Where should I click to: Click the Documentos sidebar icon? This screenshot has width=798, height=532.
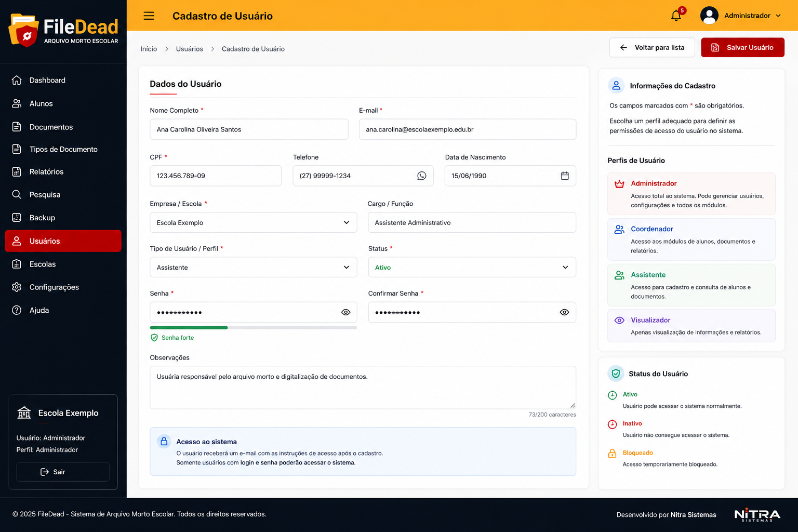point(17,127)
